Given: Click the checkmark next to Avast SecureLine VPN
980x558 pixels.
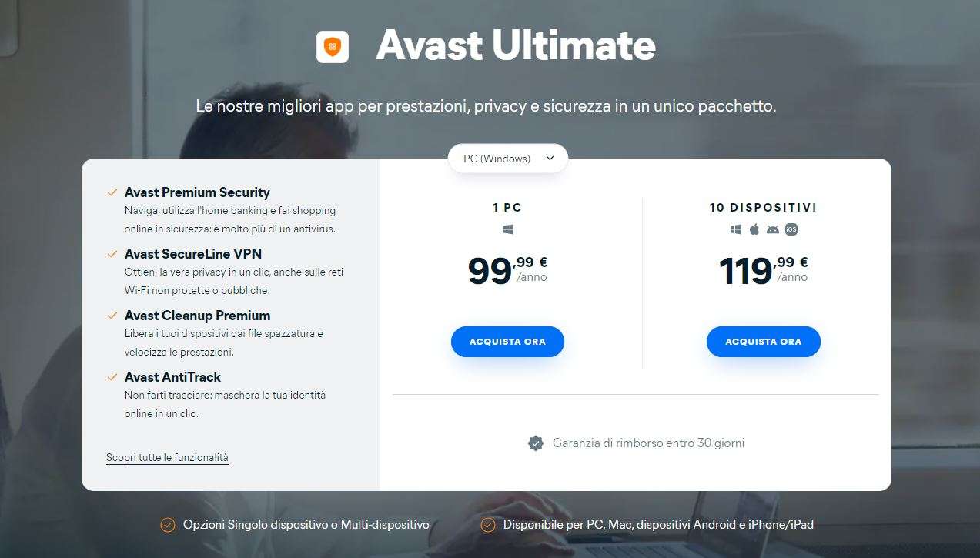Looking at the screenshot, I should pos(112,254).
